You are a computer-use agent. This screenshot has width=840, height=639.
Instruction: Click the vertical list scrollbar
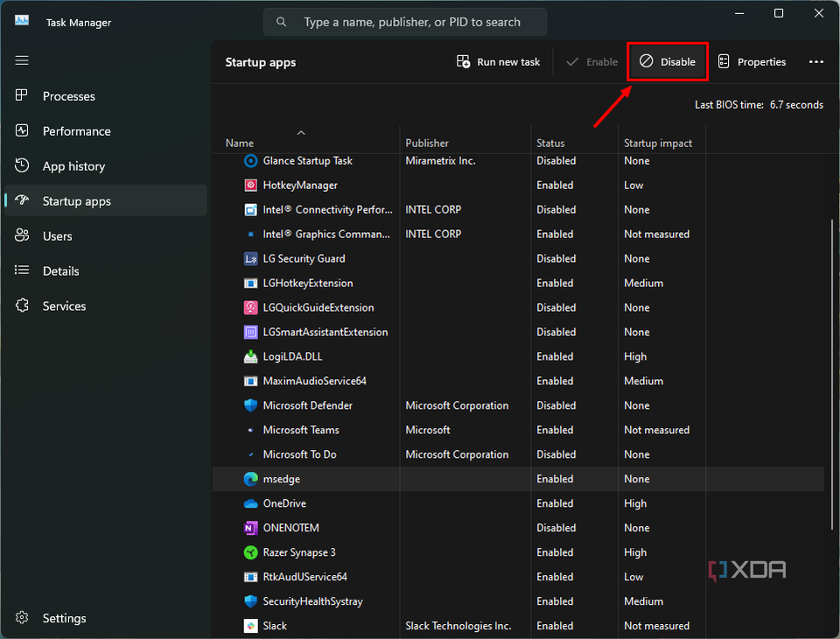pos(832,373)
